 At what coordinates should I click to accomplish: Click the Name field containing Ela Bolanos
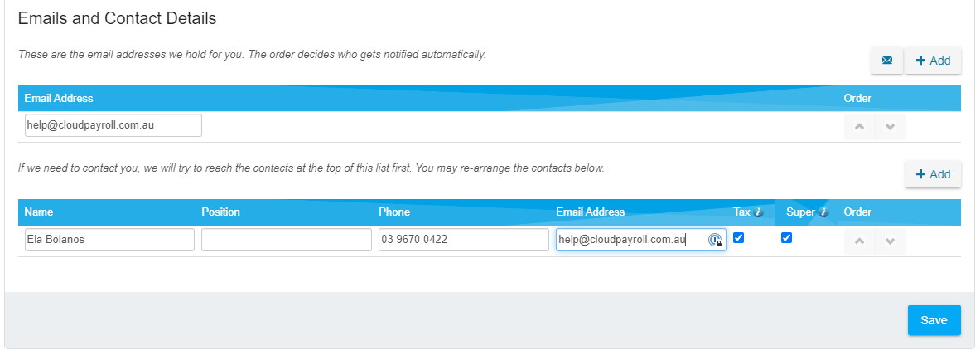(110, 240)
